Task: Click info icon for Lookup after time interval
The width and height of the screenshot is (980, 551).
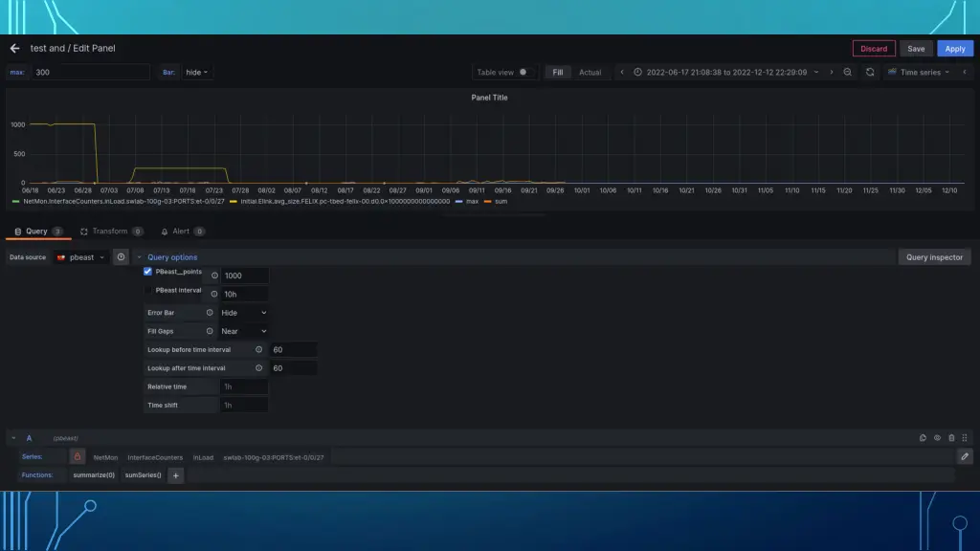Action: click(258, 368)
